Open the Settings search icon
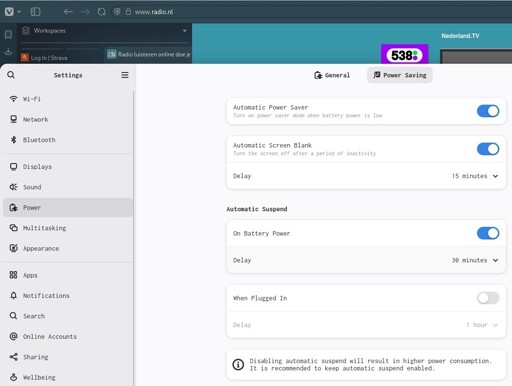 tap(11, 75)
